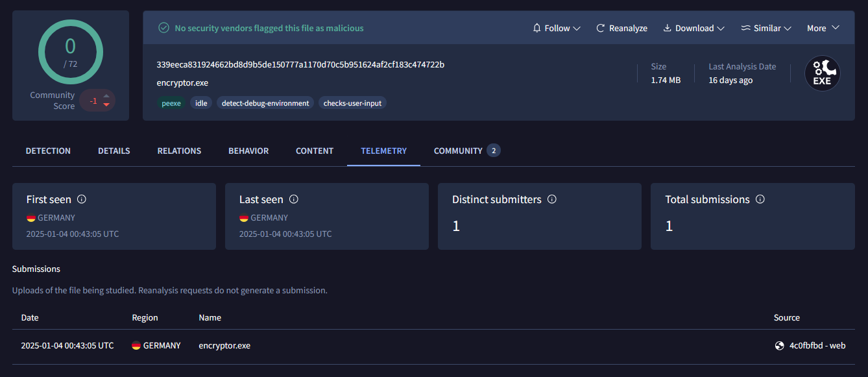Screen dimensions: 868x377
Task: Click the file hash text
Action: 300,64
